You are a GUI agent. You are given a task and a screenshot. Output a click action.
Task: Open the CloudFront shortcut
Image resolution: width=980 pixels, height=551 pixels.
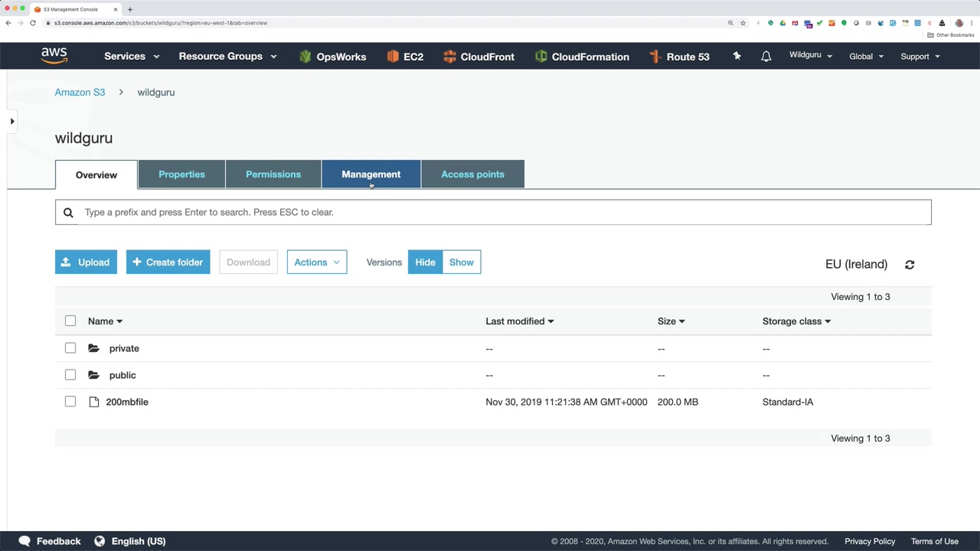(x=479, y=57)
